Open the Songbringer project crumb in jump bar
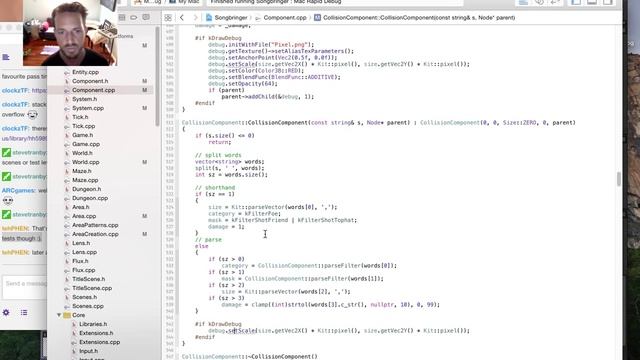This screenshot has height=360, width=640. click(x=227, y=18)
